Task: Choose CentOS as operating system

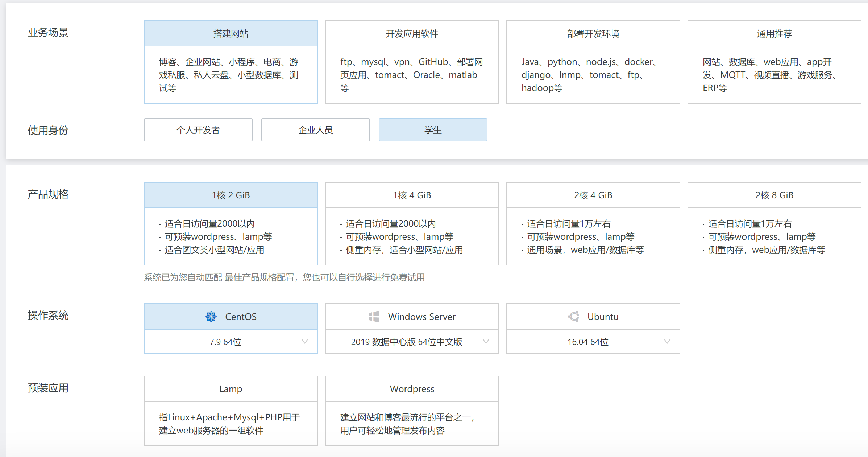Action: 231,317
